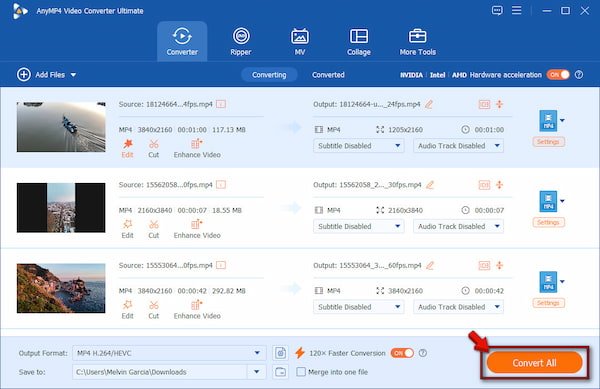The height and width of the screenshot is (389, 600).
Task: Edit the 15562058 video
Action: 127,229
